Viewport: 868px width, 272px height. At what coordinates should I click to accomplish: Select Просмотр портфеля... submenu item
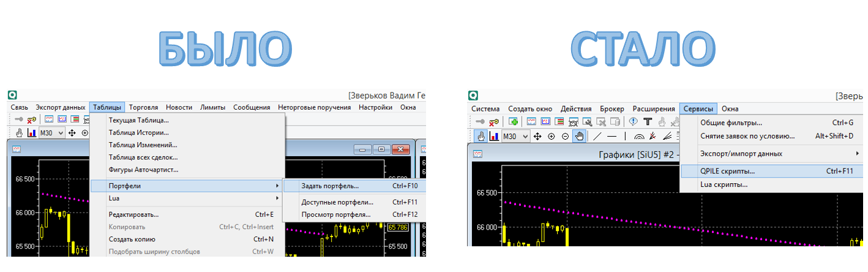354,214
